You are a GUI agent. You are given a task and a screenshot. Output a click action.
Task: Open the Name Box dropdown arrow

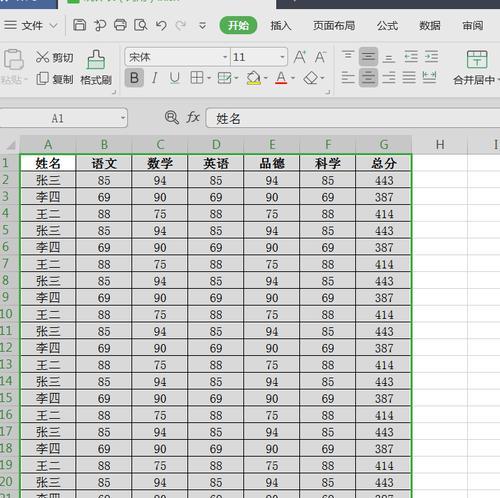[123, 118]
